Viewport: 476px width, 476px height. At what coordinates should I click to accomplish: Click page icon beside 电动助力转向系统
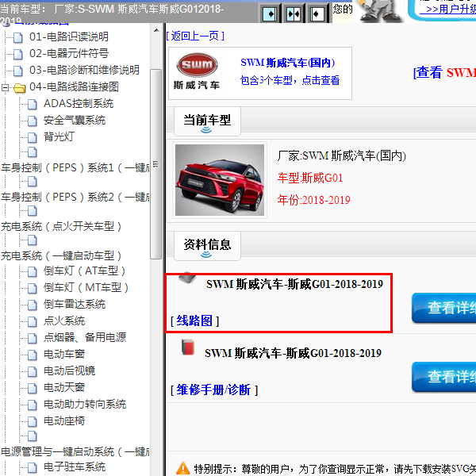(33, 405)
